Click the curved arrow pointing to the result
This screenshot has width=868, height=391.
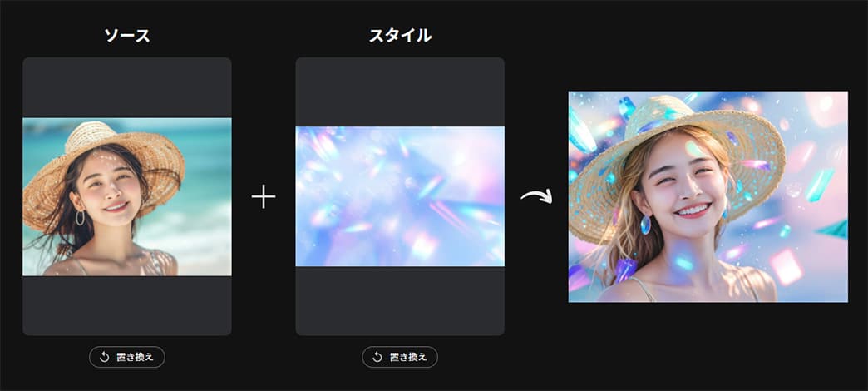(x=536, y=196)
